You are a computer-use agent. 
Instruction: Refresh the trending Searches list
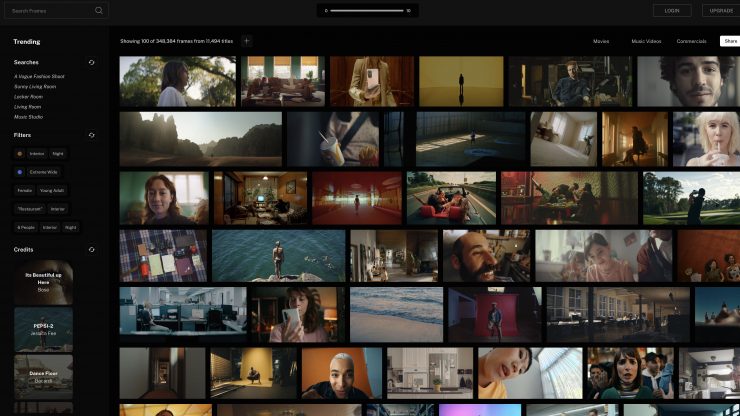[x=92, y=62]
